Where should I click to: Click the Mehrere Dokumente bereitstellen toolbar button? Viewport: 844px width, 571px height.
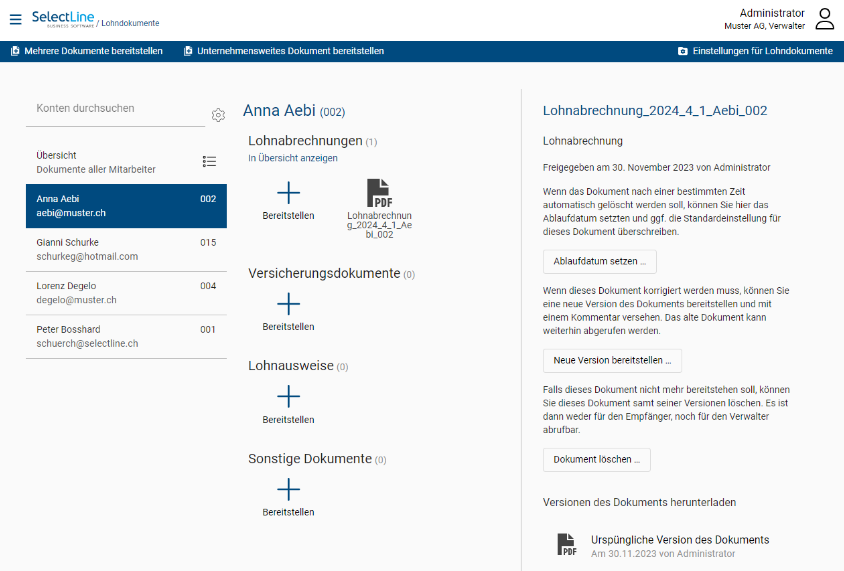pyautogui.click(x=87, y=51)
